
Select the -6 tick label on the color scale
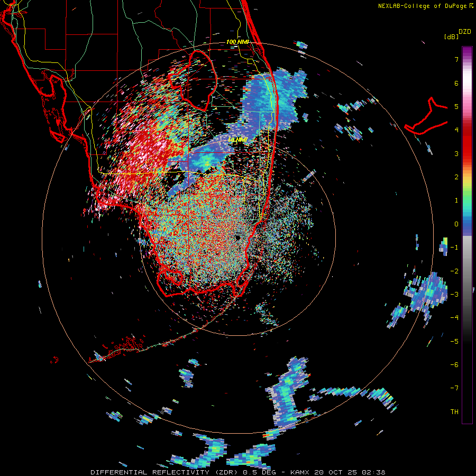pyautogui.click(x=454, y=364)
